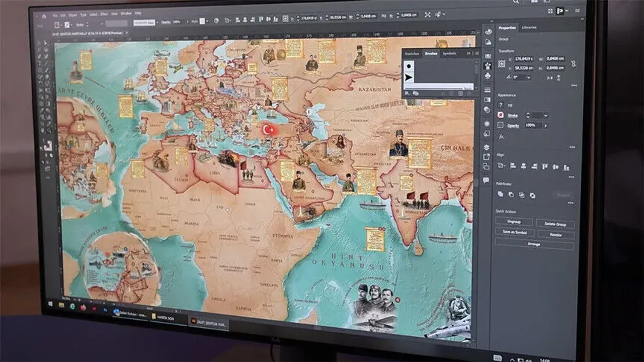Open the Asset Export panel icon
The height and width of the screenshot is (362, 644).
[x=487, y=157]
